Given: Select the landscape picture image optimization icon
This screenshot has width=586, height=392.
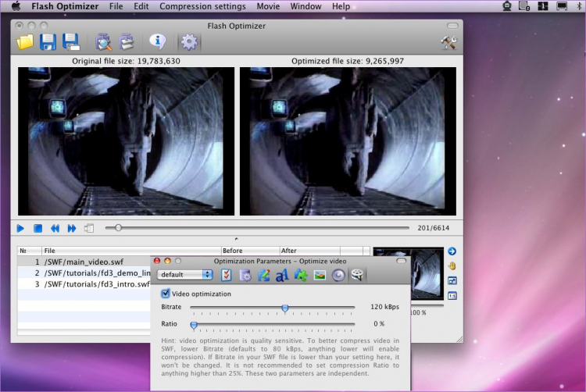Looking at the screenshot, I should coord(320,275).
